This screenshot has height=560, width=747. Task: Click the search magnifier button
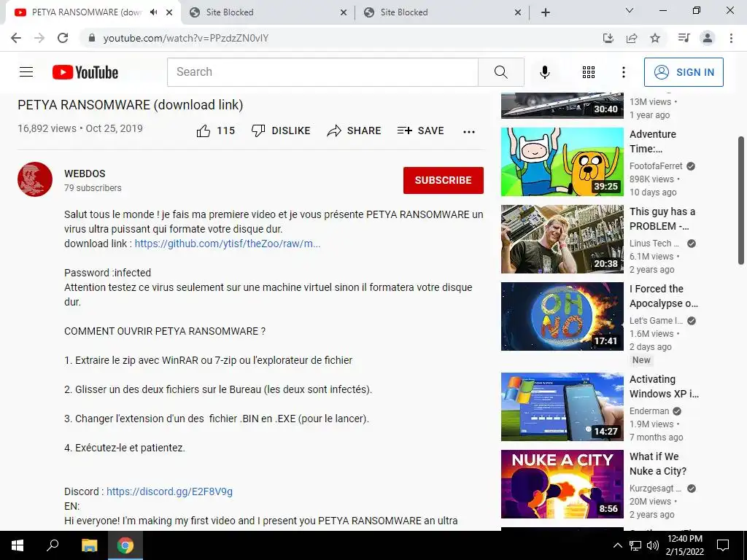500,72
